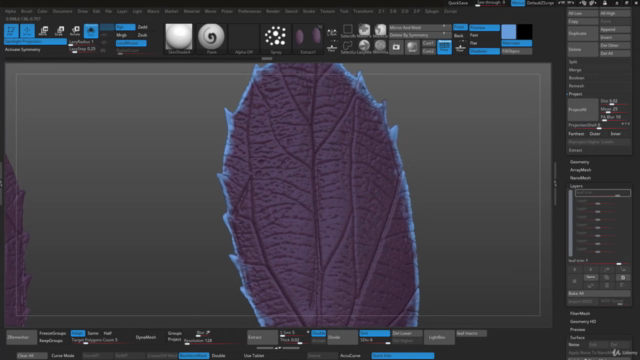Open the Preferences menu
The height and width of the screenshot is (360, 640).
point(249,11)
